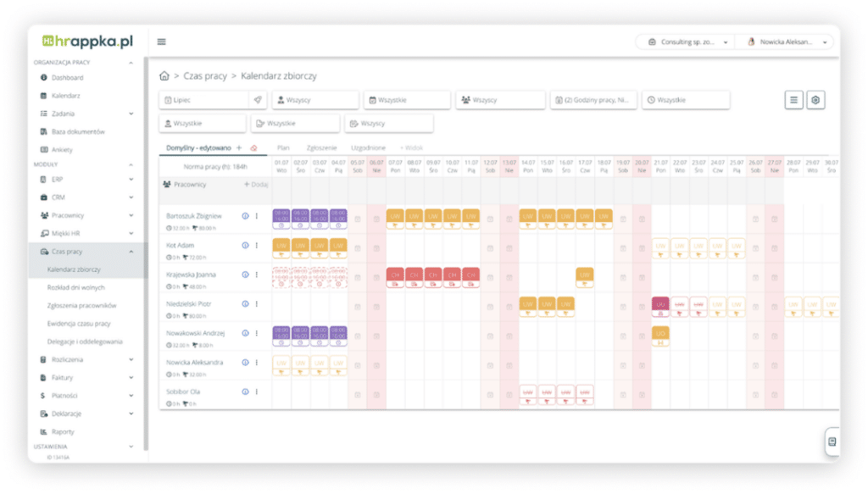Switch to the Zgłoszenie tab
This screenshot has width=868, height=494.
321,147
